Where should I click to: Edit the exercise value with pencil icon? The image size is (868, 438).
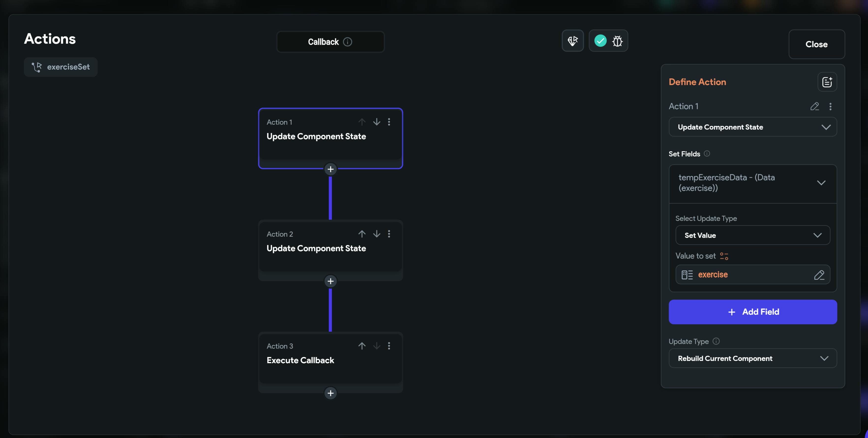(819, 275)
